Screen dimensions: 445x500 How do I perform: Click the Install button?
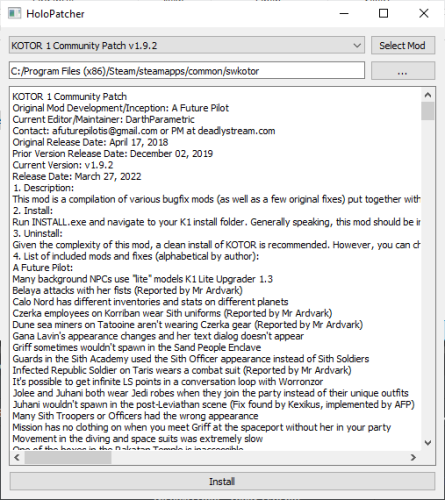[x=222, y=481]
